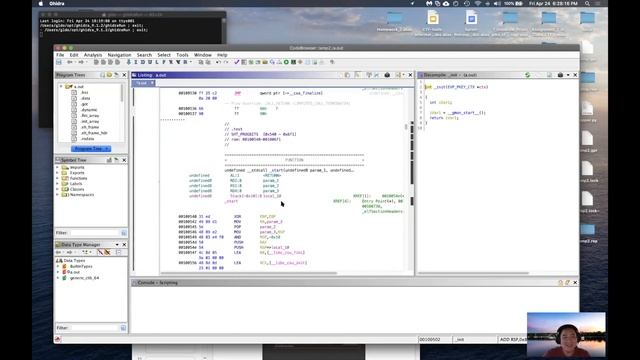The height and width of the screenshot is (360, 640).
Task: Click the snapshot camera icon in Decompile panel
Action: click(x=560, y=75)
